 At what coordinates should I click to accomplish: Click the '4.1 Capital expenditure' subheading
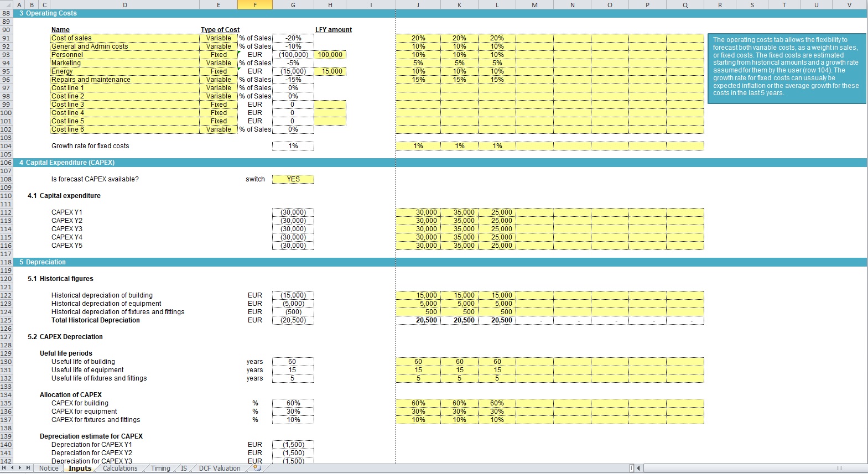click(x=64, y=196)
